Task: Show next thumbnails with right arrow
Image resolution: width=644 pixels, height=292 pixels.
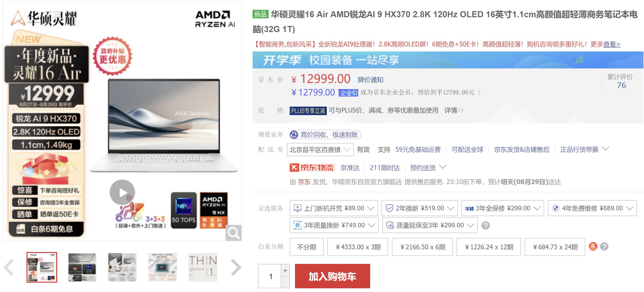Action: pyautogui.click(x=236, y=267)
